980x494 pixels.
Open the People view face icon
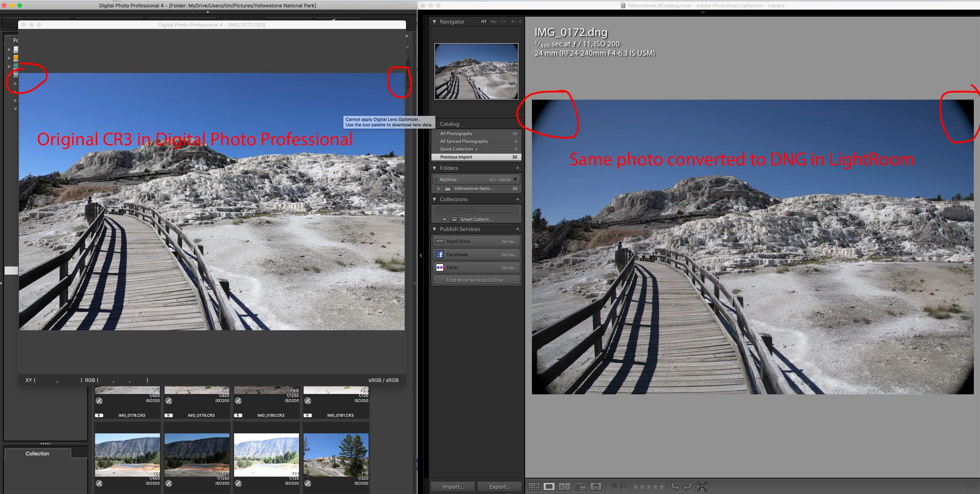596,487
